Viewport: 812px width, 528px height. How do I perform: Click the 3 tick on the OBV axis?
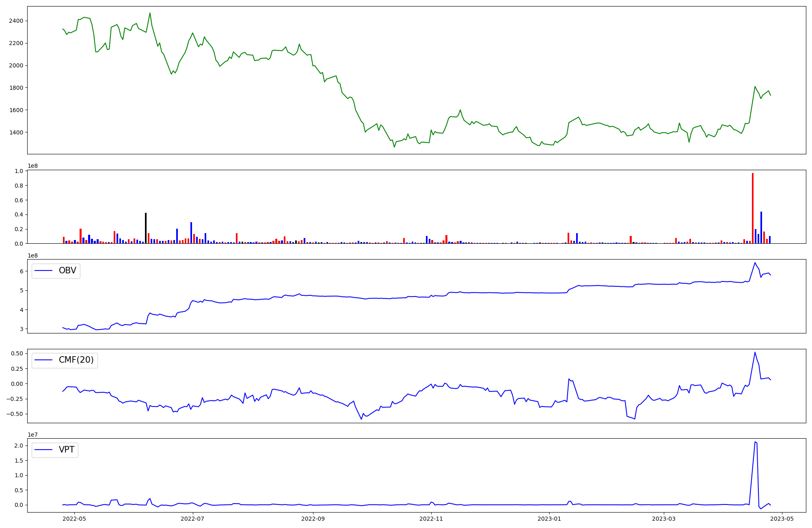click(x=21, y=329)
